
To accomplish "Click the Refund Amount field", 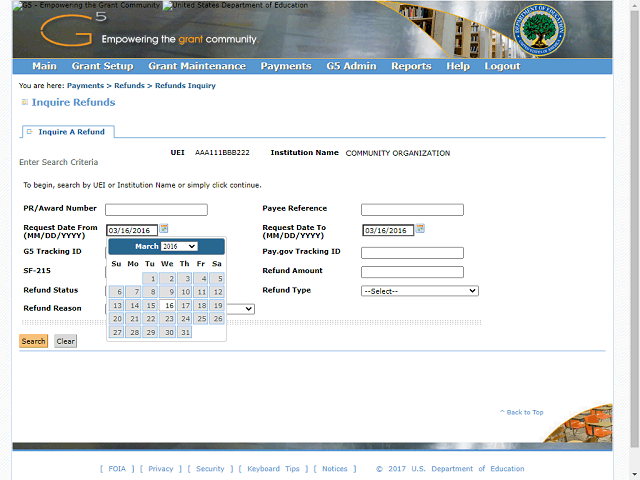I will pos(412,272).
